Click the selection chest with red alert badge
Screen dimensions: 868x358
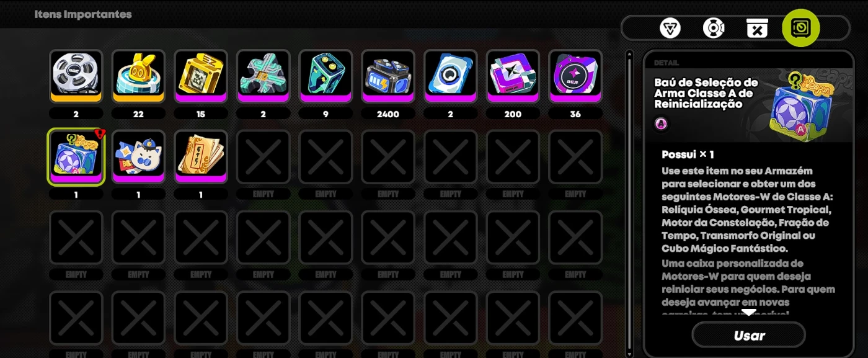(76, 157)
